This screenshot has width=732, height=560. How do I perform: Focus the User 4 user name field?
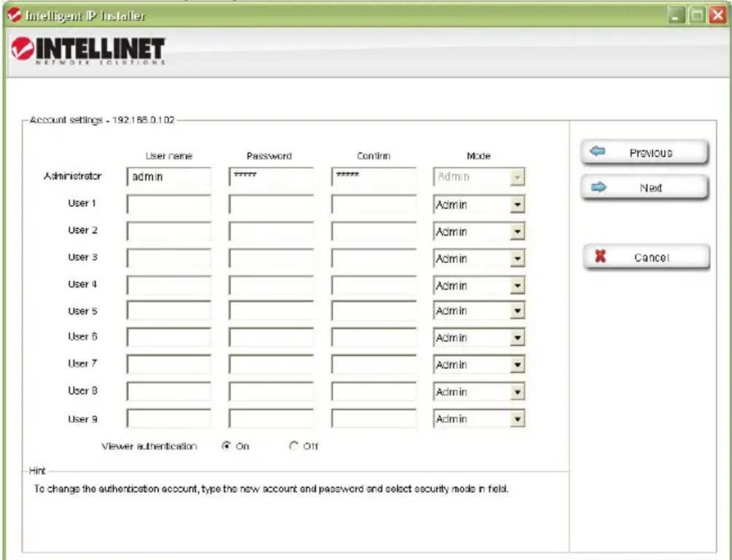pyautogui.click(x=169, y=285)
